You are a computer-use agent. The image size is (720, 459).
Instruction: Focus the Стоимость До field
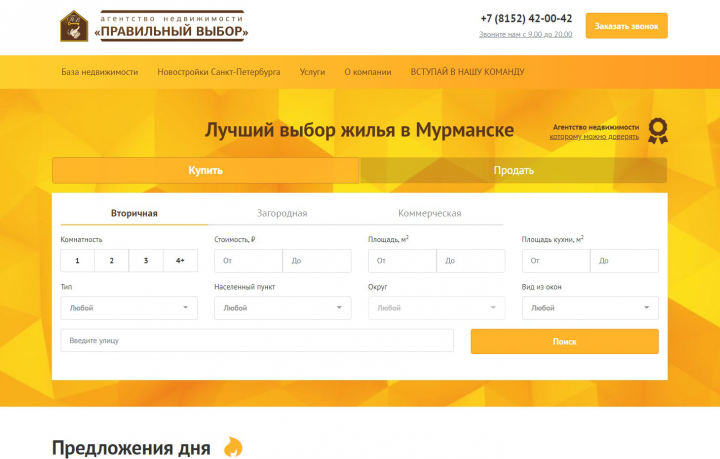[x=317, y=261]
